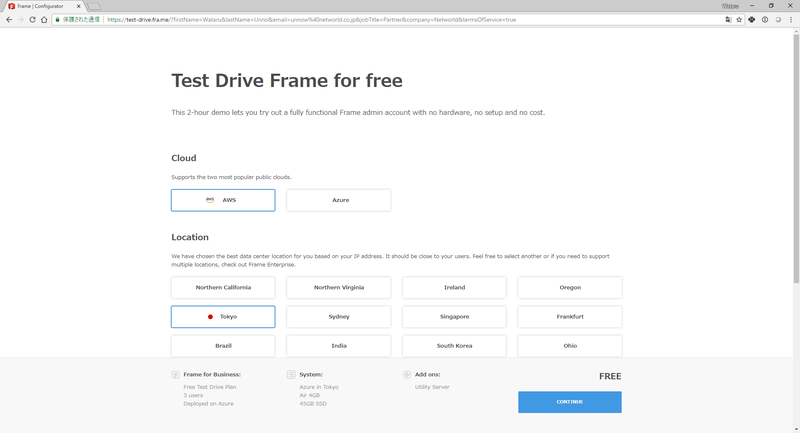Click '45GB SSD' text
Viewport: 800px width, 433px height.
313,403
